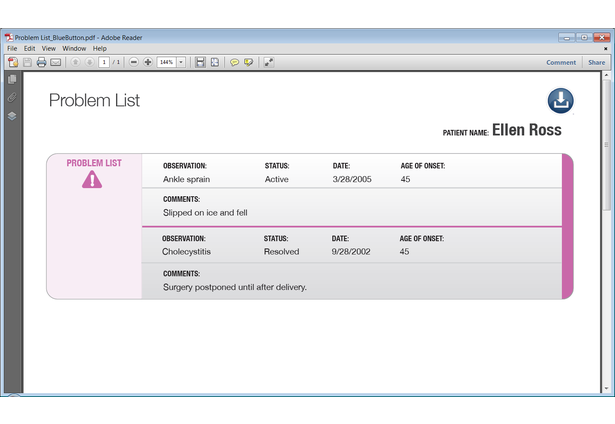
Task: Go to previous page with the up arrow
Action: (x=75, y=62)
